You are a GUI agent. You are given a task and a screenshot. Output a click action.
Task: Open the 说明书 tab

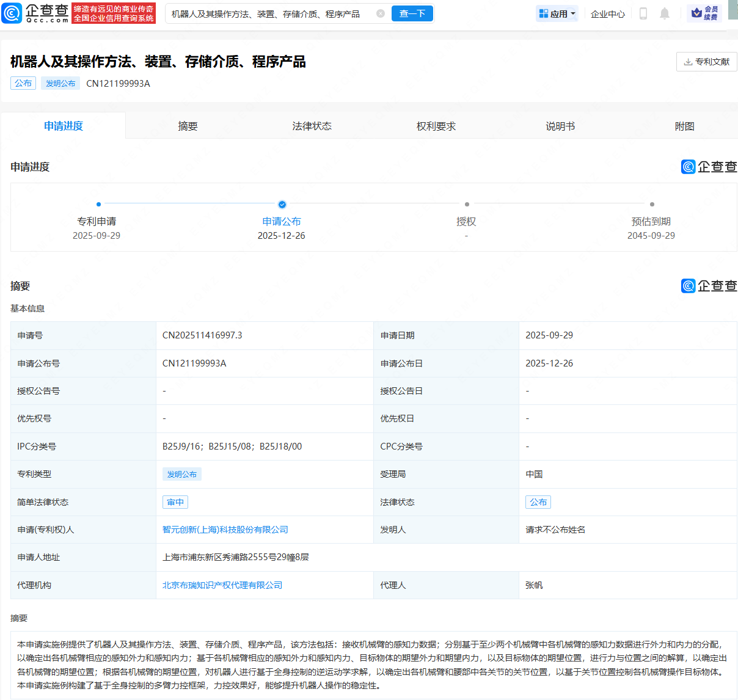(560, 126)
